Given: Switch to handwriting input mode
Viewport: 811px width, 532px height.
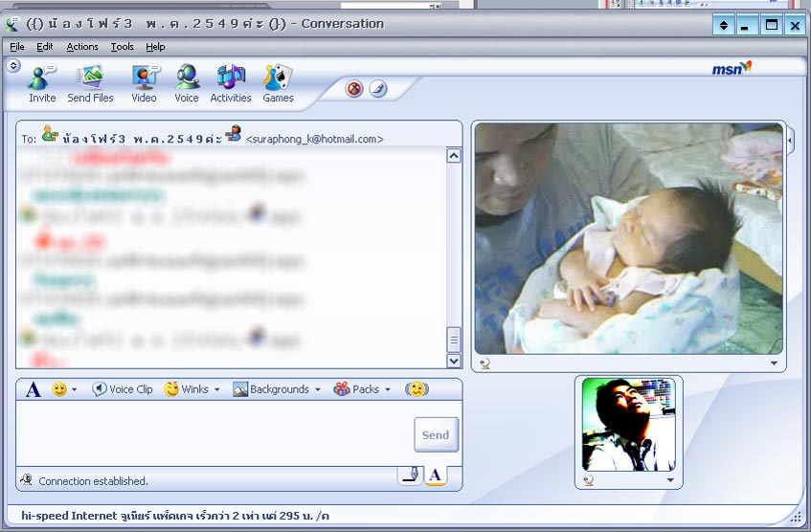Looking at the screenshot, I should [x=410, y=475].
